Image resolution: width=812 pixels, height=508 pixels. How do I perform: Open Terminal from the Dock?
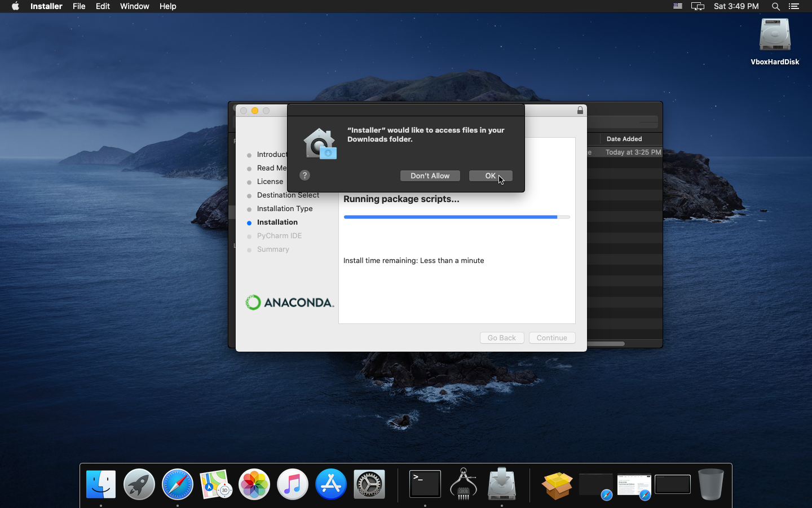(x=425, y=484)
